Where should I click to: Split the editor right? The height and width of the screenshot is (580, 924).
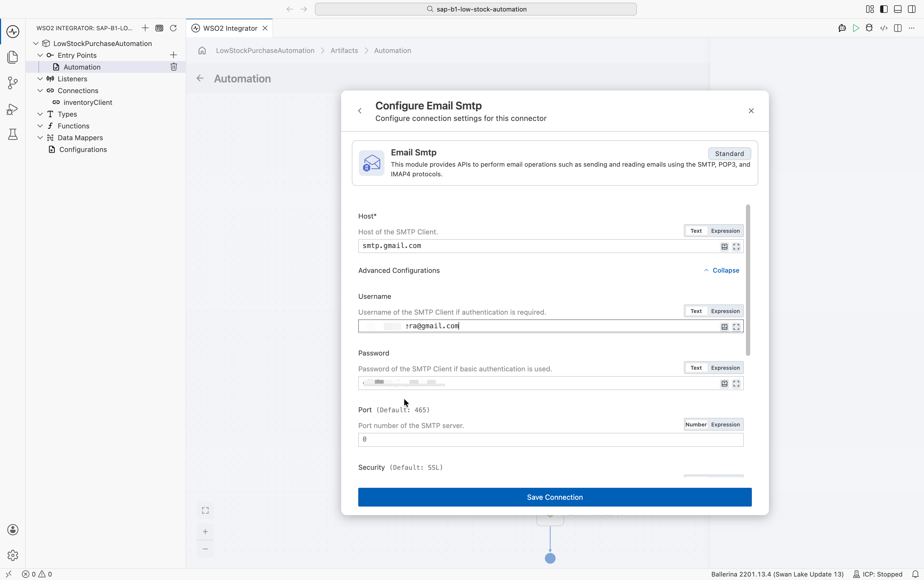[898, 28]
